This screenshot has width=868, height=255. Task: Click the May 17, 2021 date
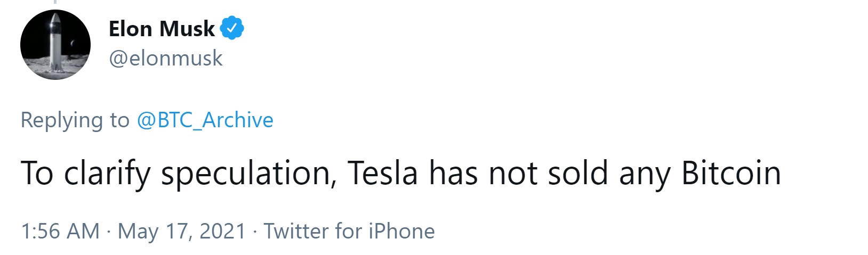pos(182,232)
